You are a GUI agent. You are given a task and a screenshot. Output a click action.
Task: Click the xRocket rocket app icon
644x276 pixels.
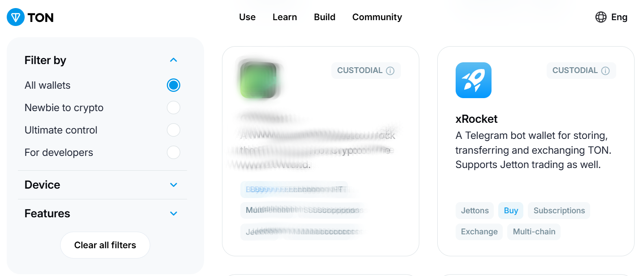pos(473,80)
